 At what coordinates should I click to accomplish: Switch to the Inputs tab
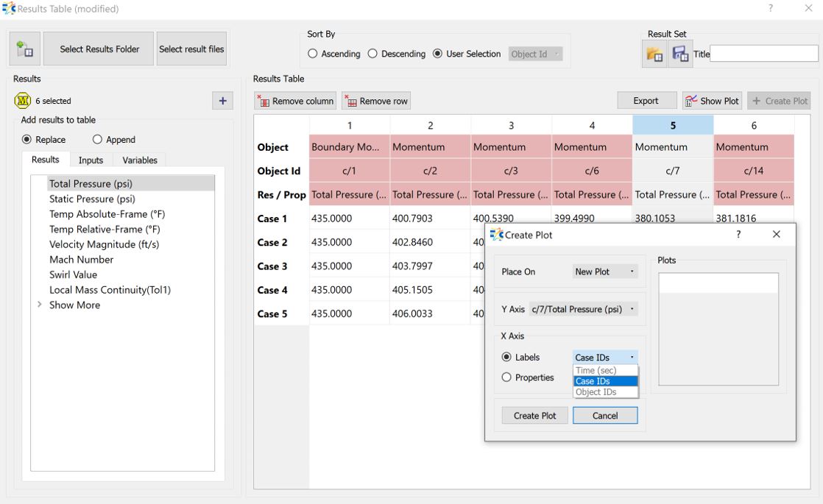[x=91, y=160]
